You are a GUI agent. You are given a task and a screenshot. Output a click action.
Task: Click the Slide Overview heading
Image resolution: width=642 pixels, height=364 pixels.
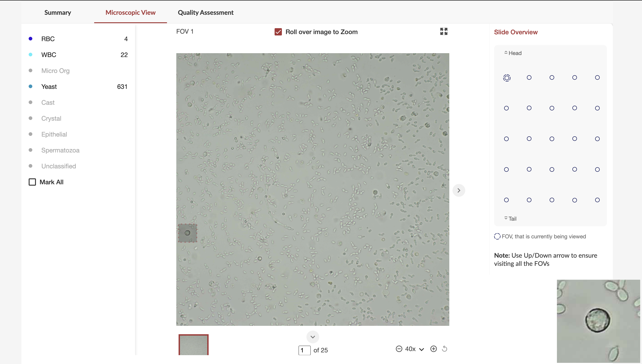[516, 32]
